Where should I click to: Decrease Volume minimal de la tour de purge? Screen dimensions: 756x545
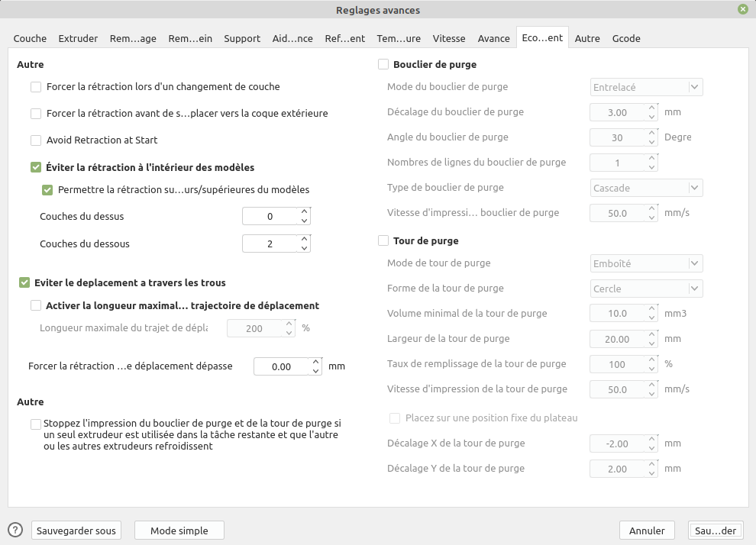(x=652, y=318)
